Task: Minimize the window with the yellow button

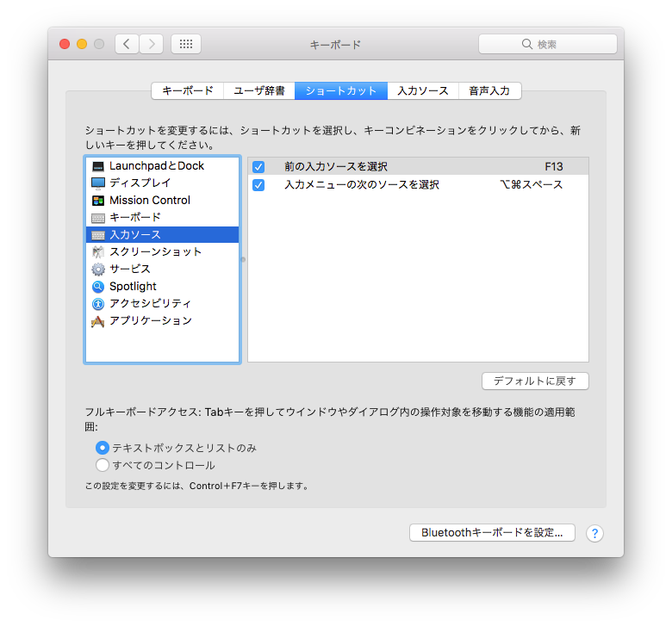Action: click(x=82, y=44)
